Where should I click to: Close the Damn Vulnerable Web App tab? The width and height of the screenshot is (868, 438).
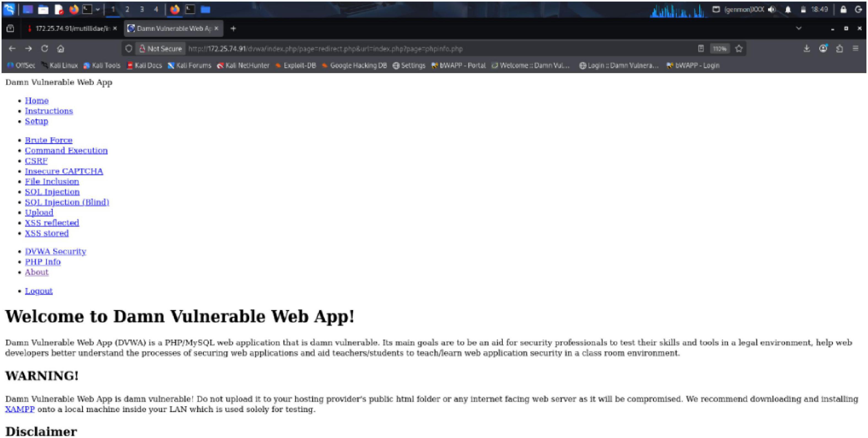[x=216, y=28]
